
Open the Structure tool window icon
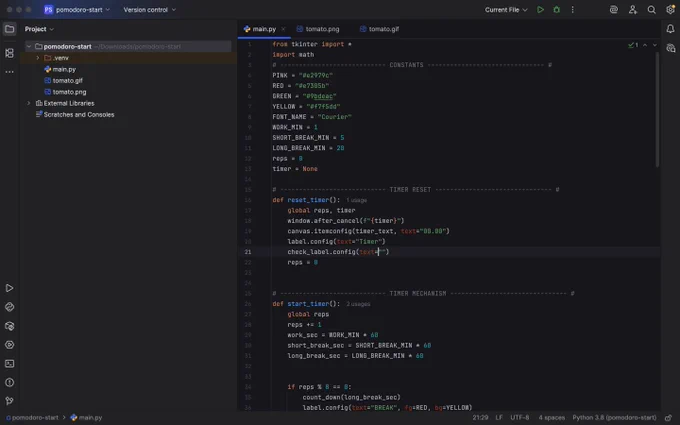[10, 53]
